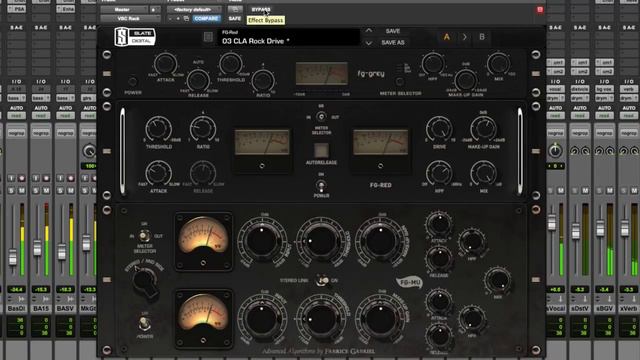Flip the FG-MU Meter Selector switch
Screen dimensions: 640x360
(x=144, y=236)
